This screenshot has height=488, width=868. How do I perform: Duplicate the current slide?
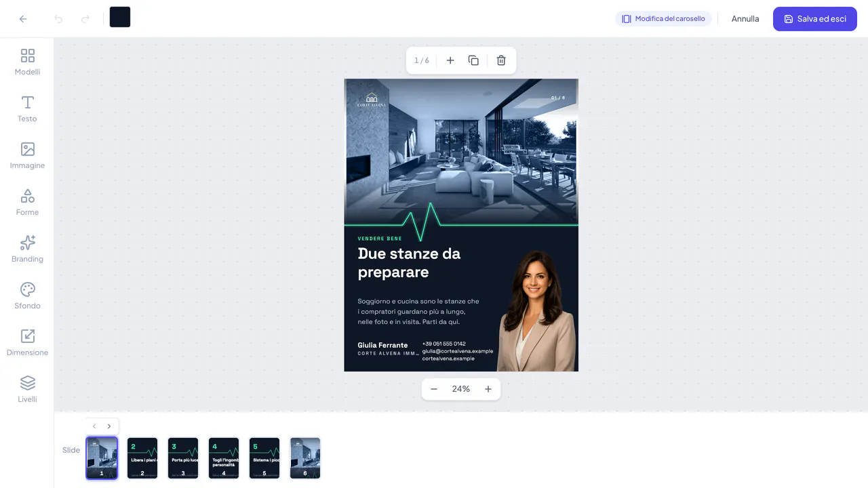(473, 60)
